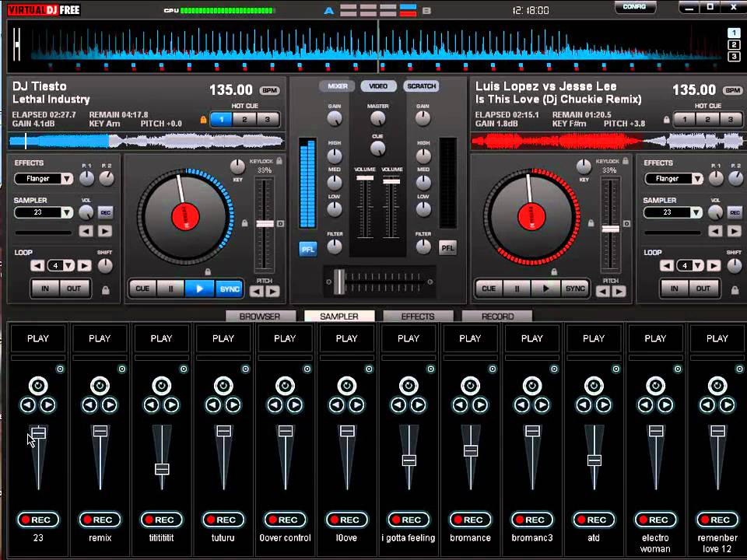This screenshot has height=560, width=747.
Task: Halve the left deck loop with left arrow
Action: click(x=37, y=266)
